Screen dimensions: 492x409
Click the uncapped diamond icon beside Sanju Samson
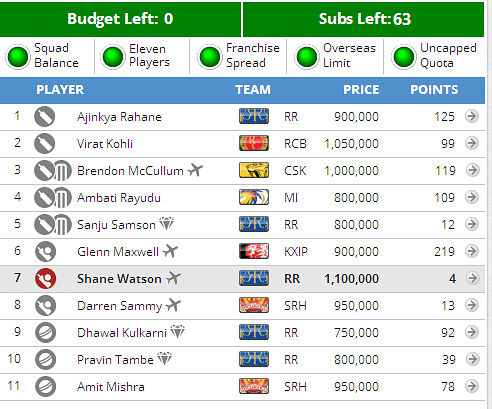coord(166,224)
